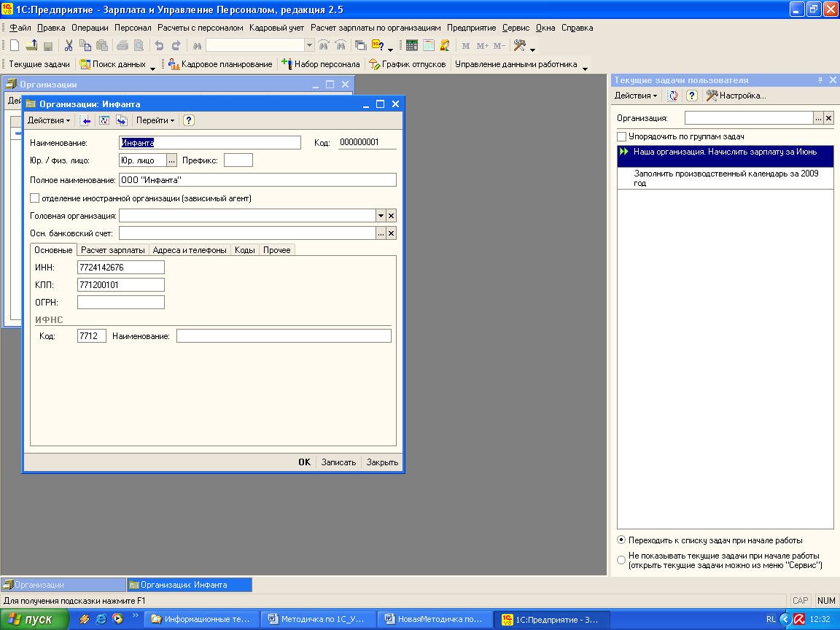The width and height of the screenshot is (840, 630).
Task: Open the Calendar icon in main toolbar
Action: [429, 45]
